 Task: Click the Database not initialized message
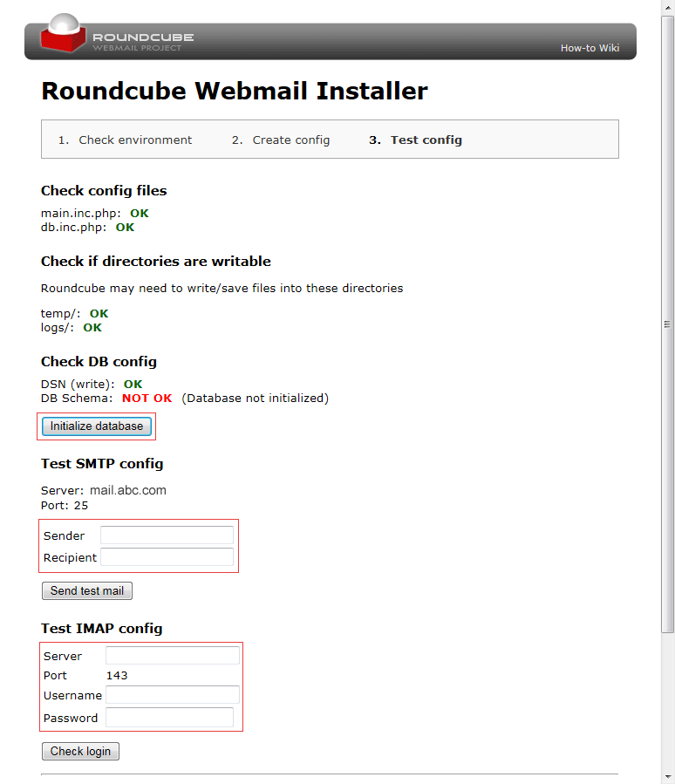click(255, 398)
